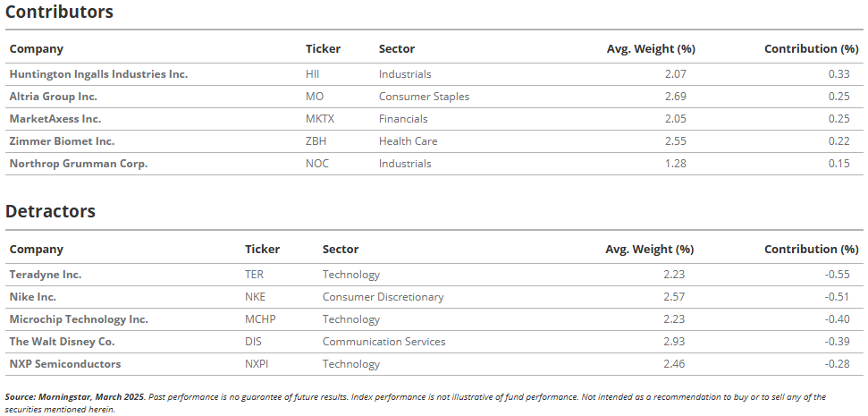Click the Contributors section heading
The width and height of the screenshot is (868, 416).
coord(59,12)
